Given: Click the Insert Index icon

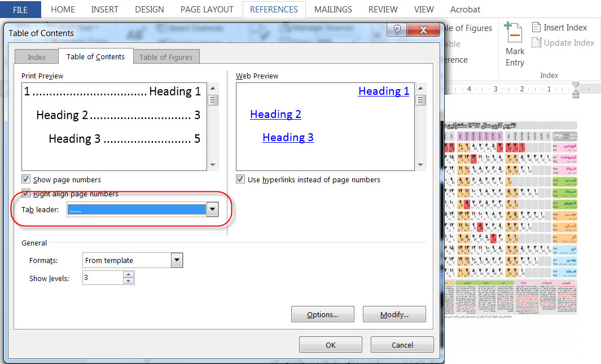Looking at the screenshot, I should click(x=537, y=28).
